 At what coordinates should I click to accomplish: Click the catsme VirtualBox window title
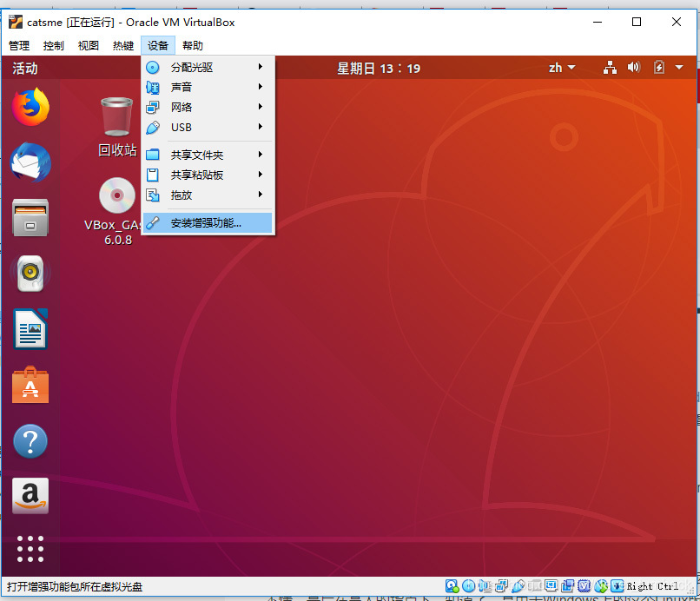pyautogui.click(x=131, y=23)
